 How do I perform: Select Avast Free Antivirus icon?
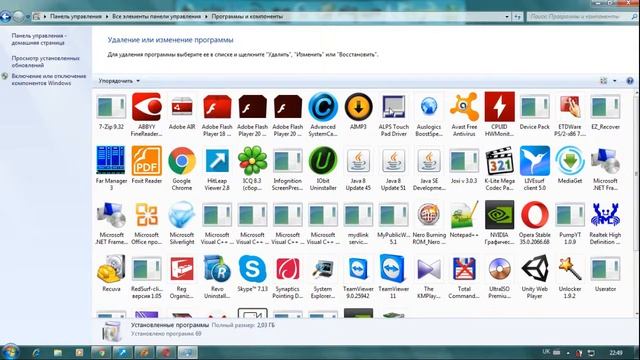[464, 107]
